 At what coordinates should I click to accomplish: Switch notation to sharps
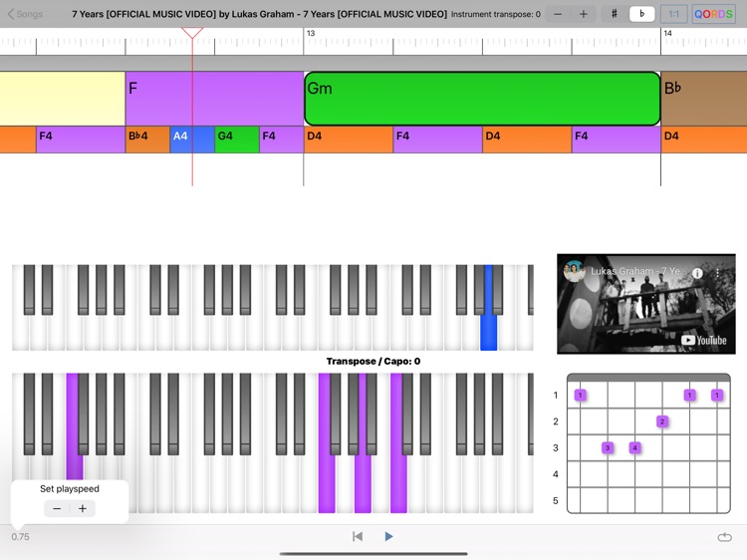[615, 14]
